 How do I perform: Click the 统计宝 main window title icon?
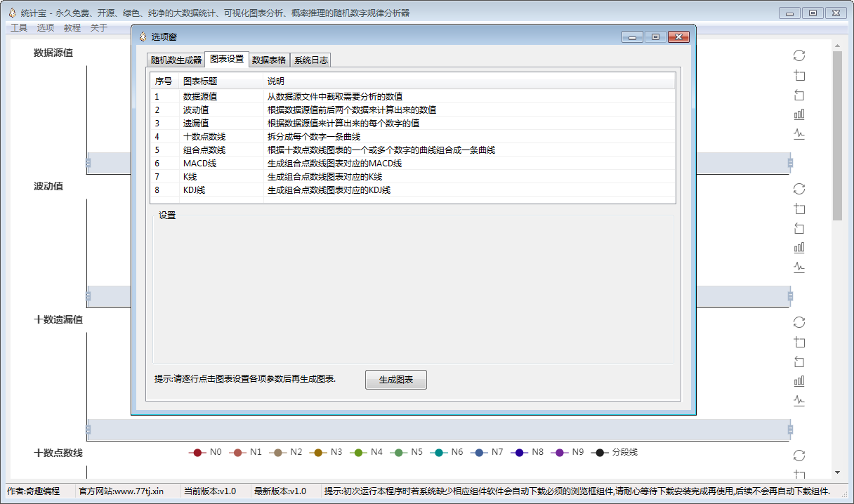click(12, 13)
